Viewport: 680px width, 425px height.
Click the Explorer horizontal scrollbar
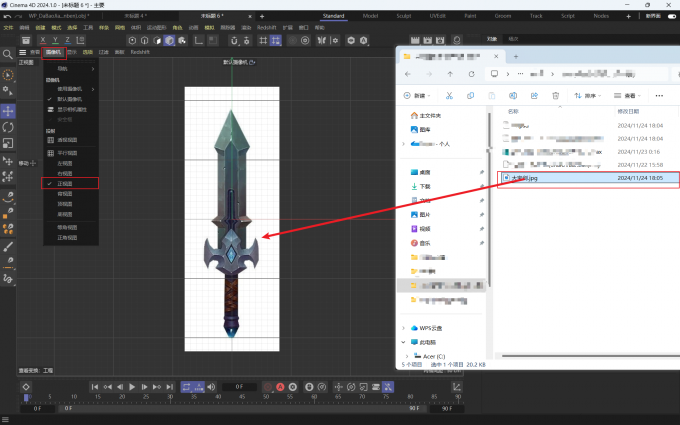(591, 356)
